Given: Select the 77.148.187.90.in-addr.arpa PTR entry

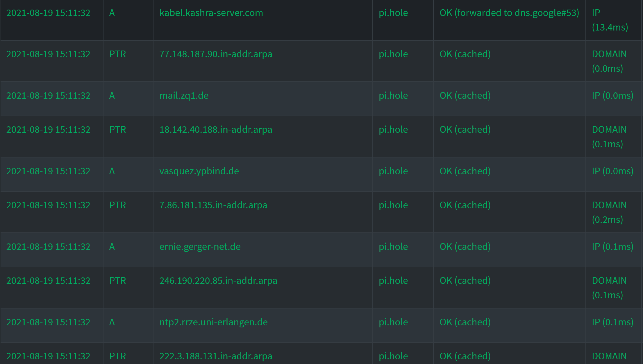Looking at the screenshot, I should [x=216, y=54].
